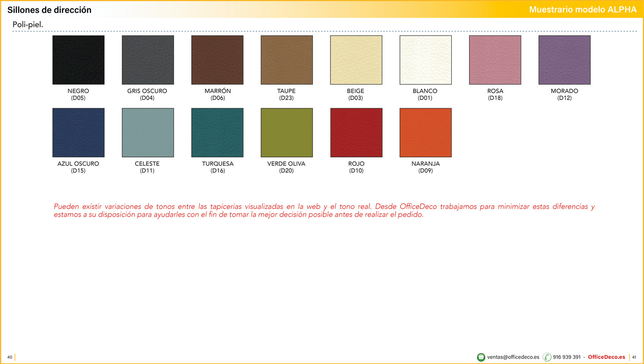This screenshot has height=364, width=644.
Task: Choose the BLANCO (D01) swatch
Action: pyautogui.click(x=425, y=60)
